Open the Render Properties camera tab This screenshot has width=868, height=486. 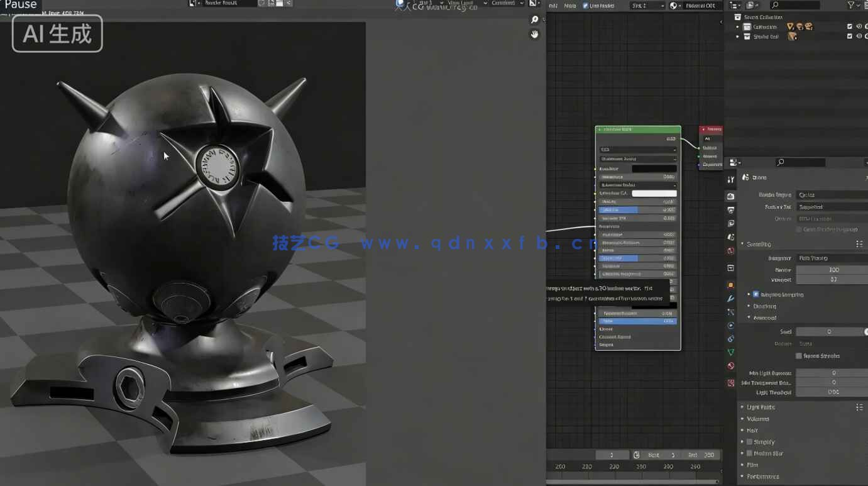[730, 196]
